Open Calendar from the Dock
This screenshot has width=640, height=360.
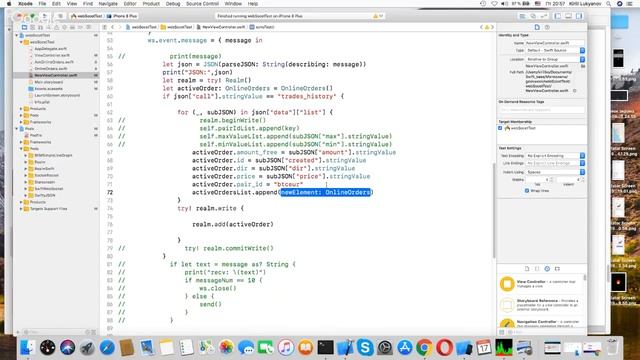[484, 347]
